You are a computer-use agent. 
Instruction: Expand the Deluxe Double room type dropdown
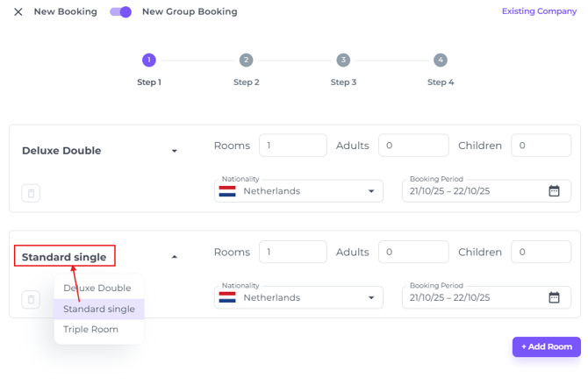(x=174, y=151)
